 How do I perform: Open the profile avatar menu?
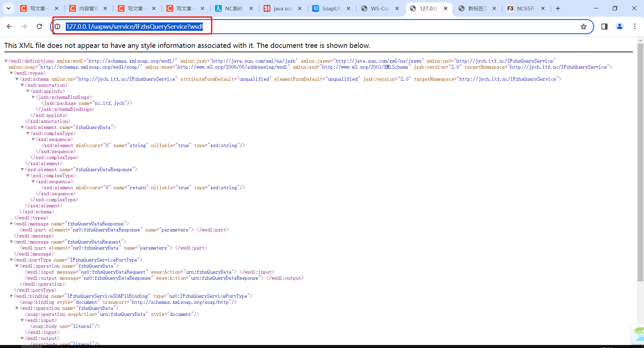pos(620,26)
